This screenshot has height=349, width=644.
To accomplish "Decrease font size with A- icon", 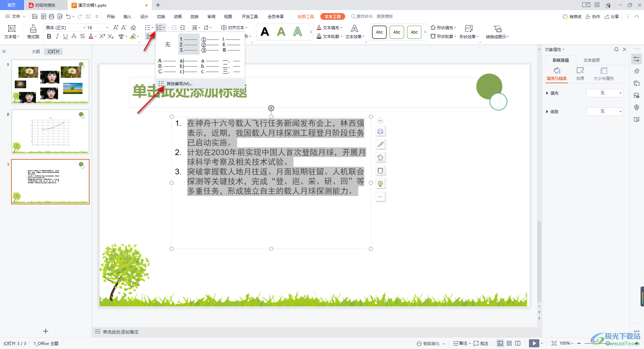I will [x=124, y=28].
